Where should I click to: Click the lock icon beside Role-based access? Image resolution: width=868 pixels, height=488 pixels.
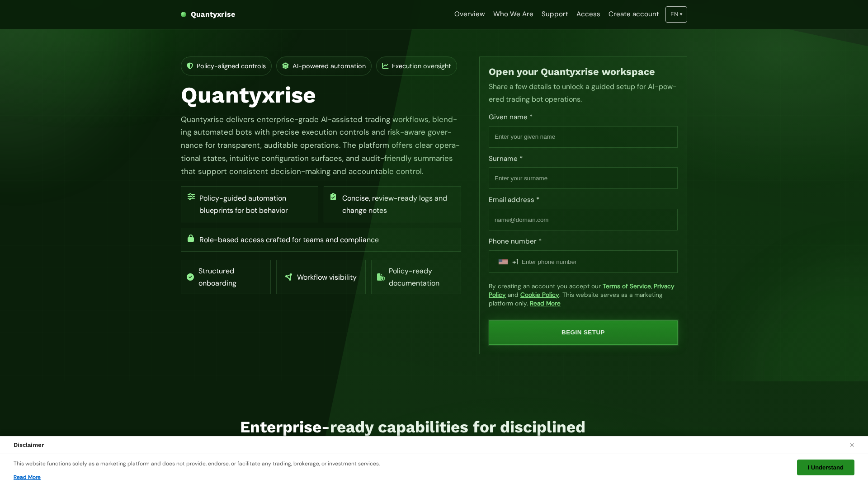191,238
